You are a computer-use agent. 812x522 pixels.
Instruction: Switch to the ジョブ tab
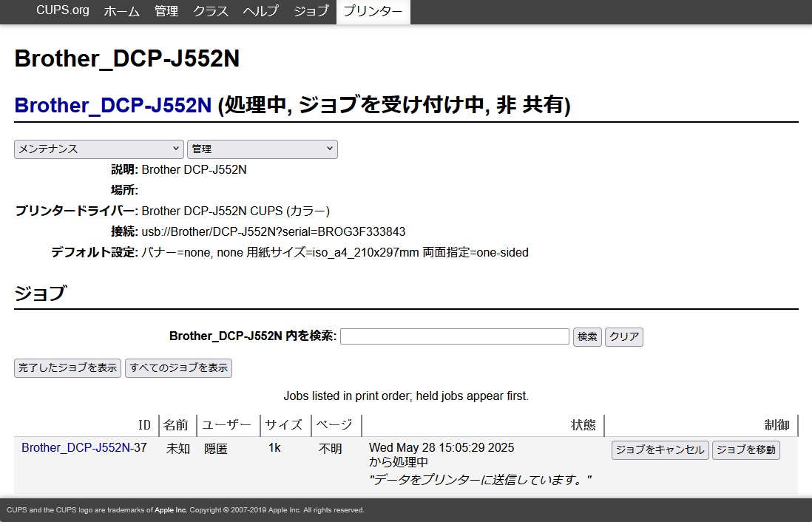[311, 11]
